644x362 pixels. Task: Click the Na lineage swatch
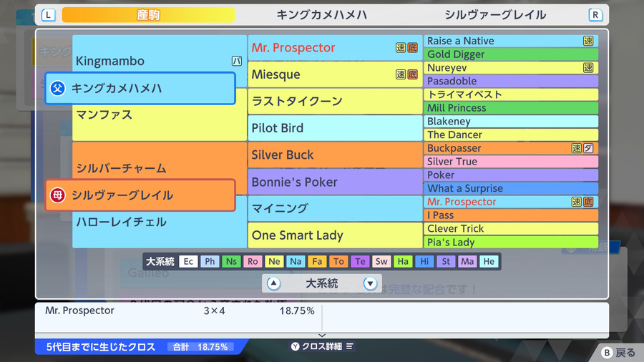pyautogui.click(x=296, y=261)
